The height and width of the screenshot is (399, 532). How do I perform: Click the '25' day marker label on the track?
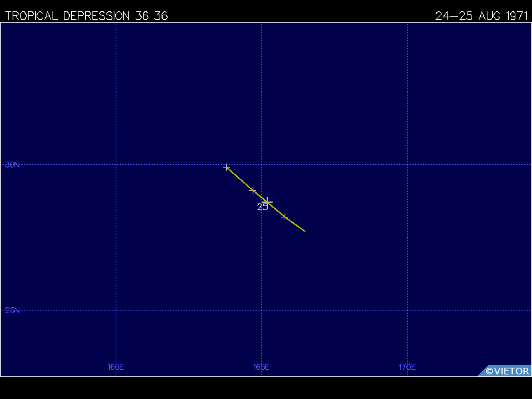[x=262, y=207]
